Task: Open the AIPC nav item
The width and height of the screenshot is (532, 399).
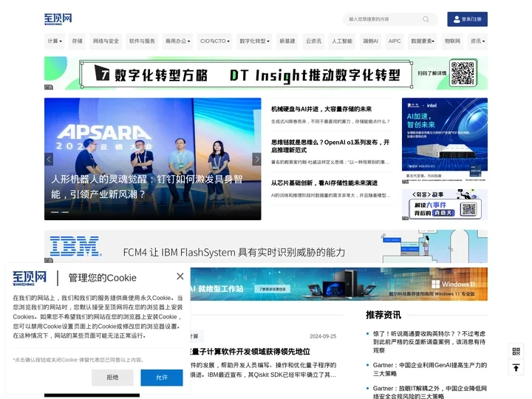Action: pyautogui.click(x=395, y=41)
